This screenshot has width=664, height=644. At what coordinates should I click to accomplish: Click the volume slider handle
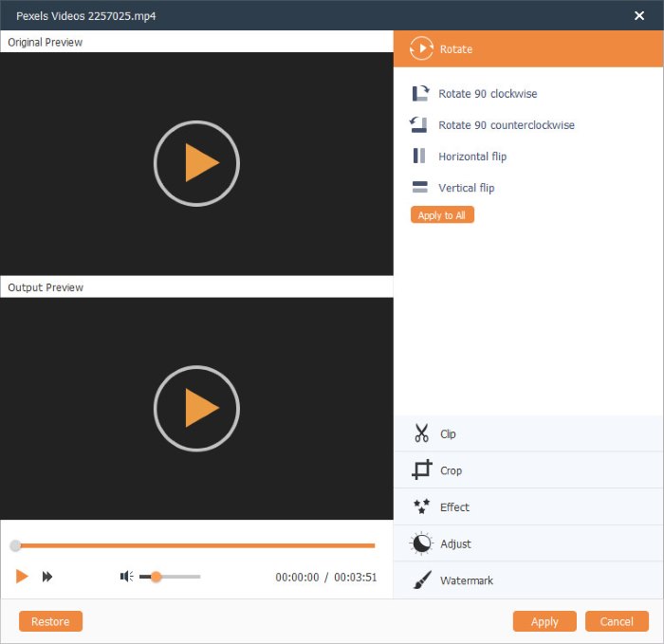(x=156, y=577)
